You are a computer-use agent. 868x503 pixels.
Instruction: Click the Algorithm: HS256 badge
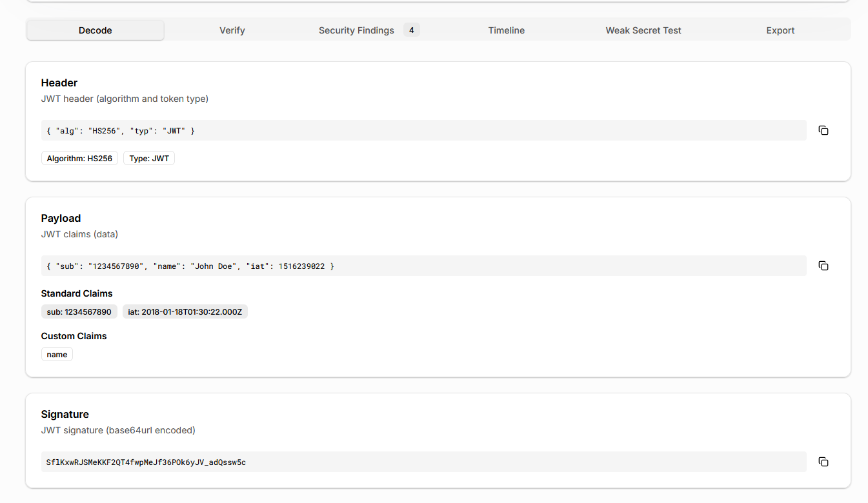click(x=79, y=158)
